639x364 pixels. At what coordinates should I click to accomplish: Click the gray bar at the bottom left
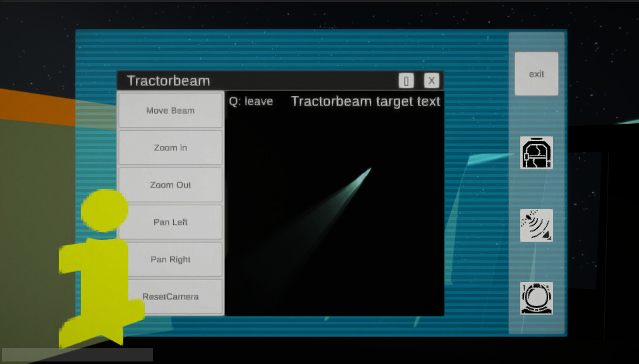click(x=77, y=355)
